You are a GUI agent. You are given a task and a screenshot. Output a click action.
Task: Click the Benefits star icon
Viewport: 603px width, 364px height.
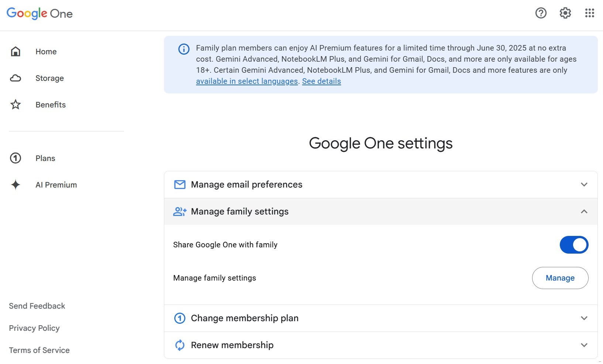16,105
